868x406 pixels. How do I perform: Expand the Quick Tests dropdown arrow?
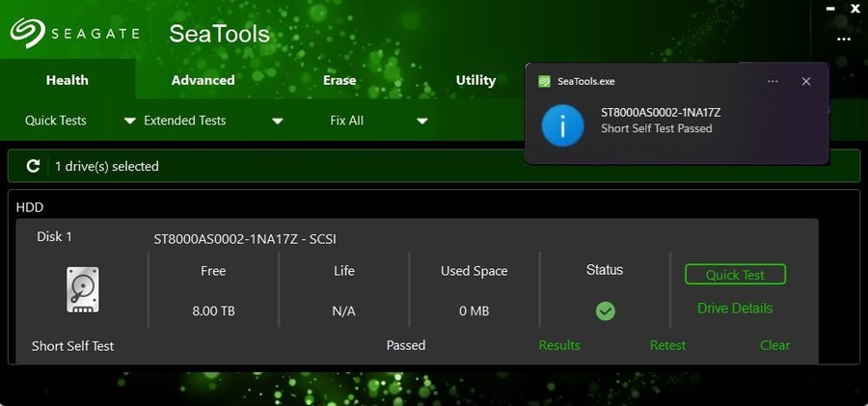point(129,121)
